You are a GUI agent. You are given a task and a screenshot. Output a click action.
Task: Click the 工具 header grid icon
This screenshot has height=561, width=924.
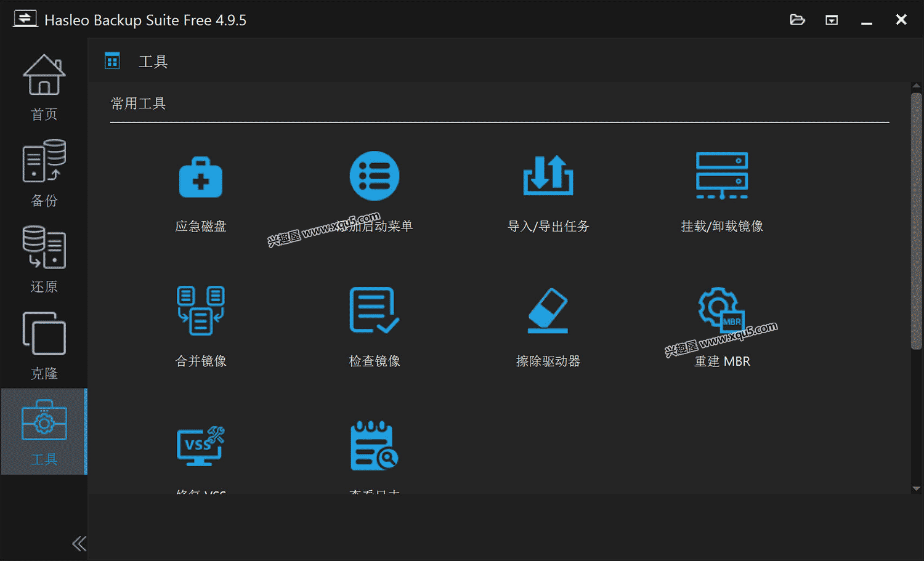(x=112, y=61)
